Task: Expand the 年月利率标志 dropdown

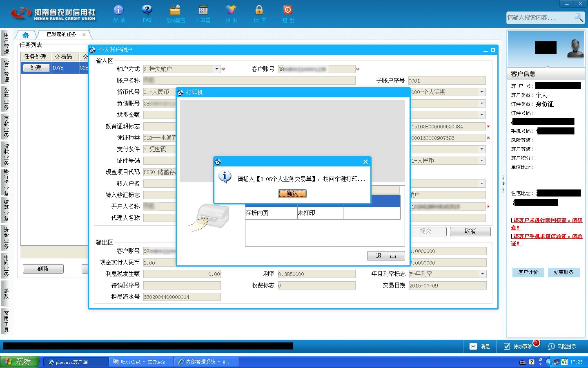Action: pos(483,274)
